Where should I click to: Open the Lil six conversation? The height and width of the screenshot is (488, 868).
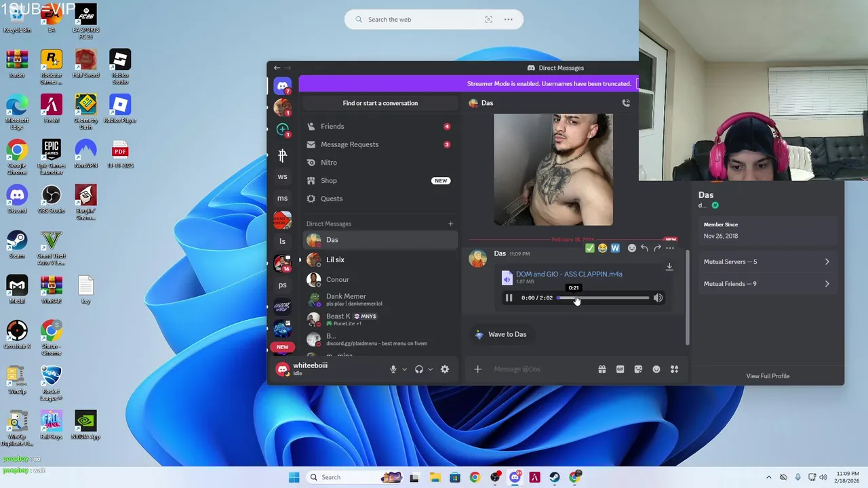(380, 260)
